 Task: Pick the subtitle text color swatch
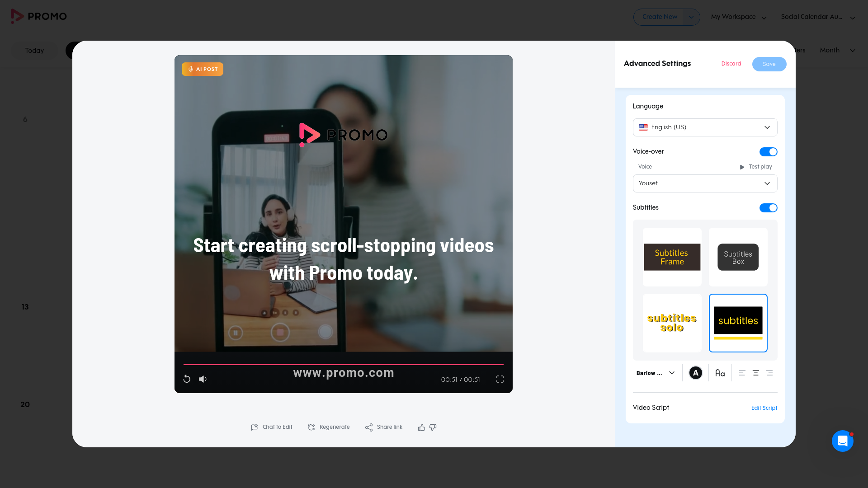click(695, 373)
